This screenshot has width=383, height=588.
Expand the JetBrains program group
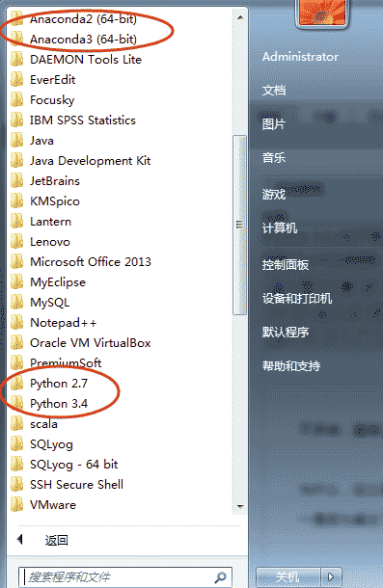coord(121,181)
